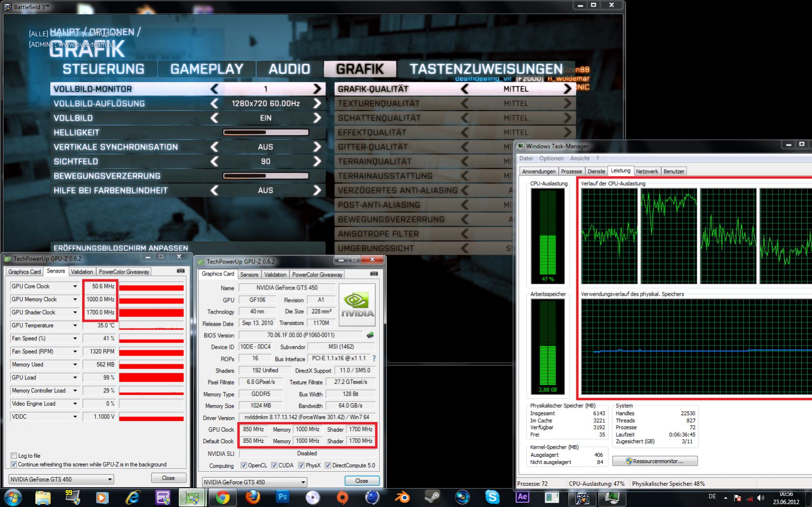Open the GPU Temperature sensor dropdown
The width and height of the screenshot is (812, 507).
pyautogui.click(x=75, y=325)
